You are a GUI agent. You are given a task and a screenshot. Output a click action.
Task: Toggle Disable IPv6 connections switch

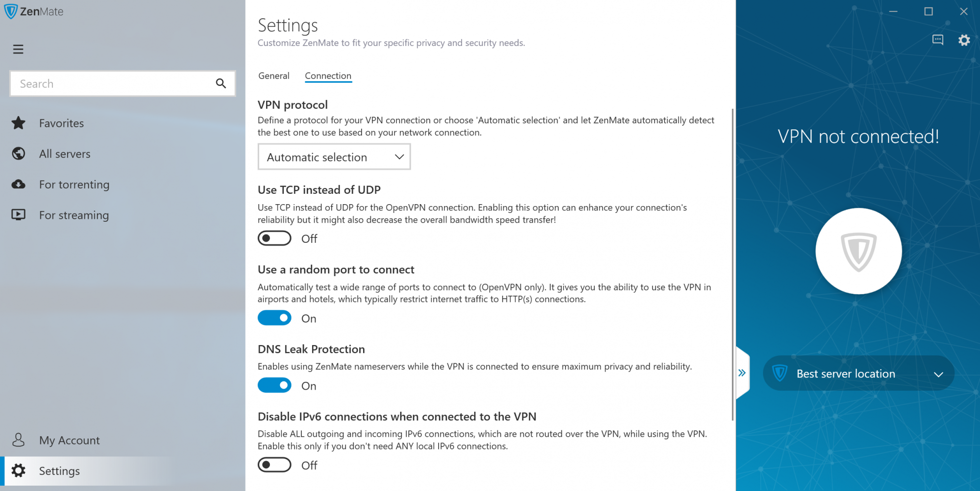274,465
